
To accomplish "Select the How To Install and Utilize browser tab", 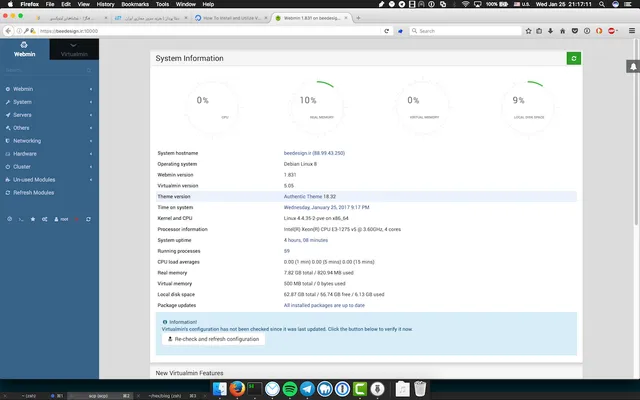I will pos(231,18).
